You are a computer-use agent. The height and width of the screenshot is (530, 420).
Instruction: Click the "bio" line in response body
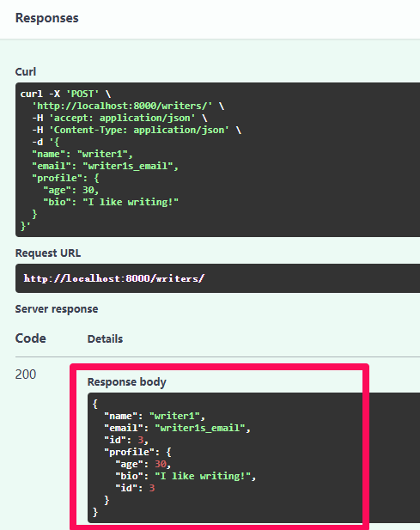point(186,476)
